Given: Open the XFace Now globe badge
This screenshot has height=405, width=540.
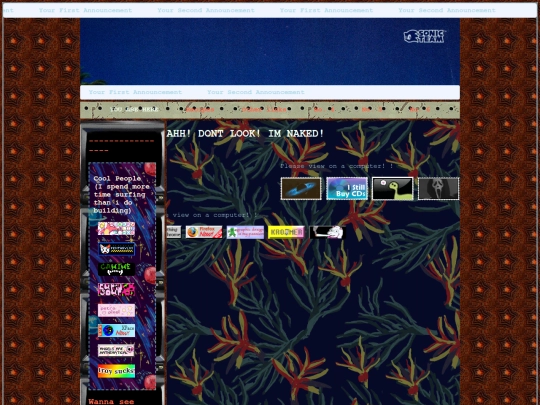Looking at the screenshot, I should click(116, 331).
